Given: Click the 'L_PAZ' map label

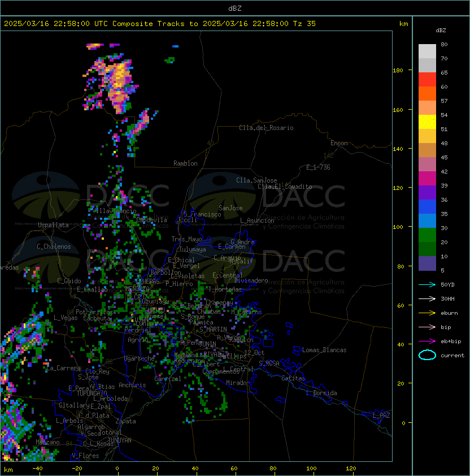Looking at the screenshot, I should click(381, 416).
